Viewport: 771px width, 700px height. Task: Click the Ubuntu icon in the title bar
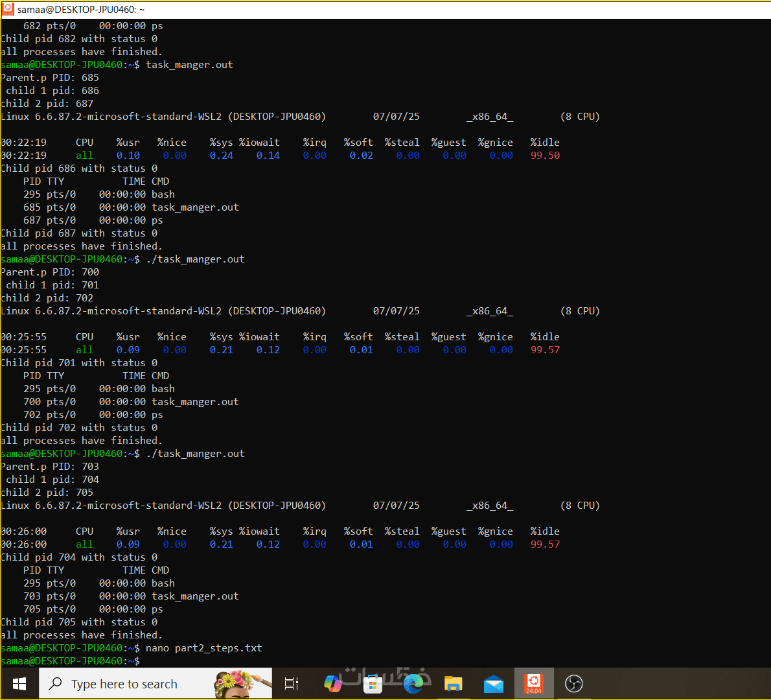coord(8,9)
